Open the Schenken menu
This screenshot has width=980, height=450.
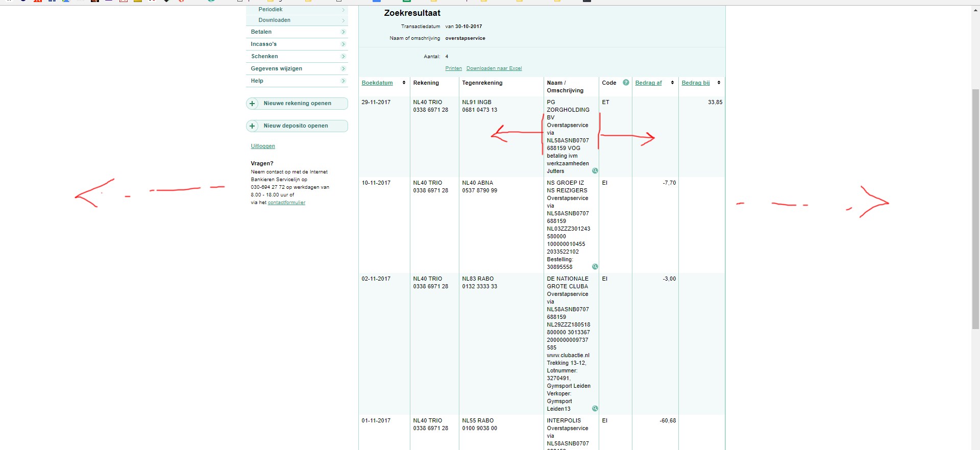[x=264, y=56]
